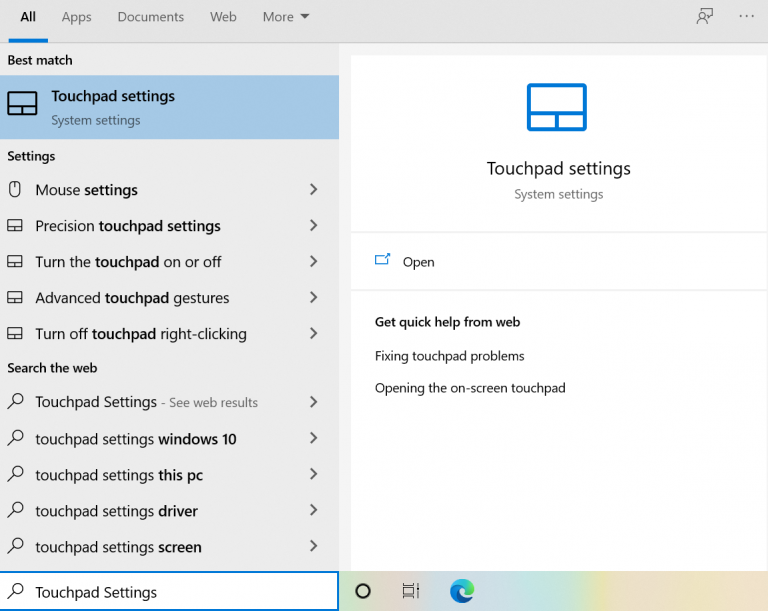Click the mouse icon beside Mouse settings
This screenshot has width=768, height=611.
click(x=15, y=189)
